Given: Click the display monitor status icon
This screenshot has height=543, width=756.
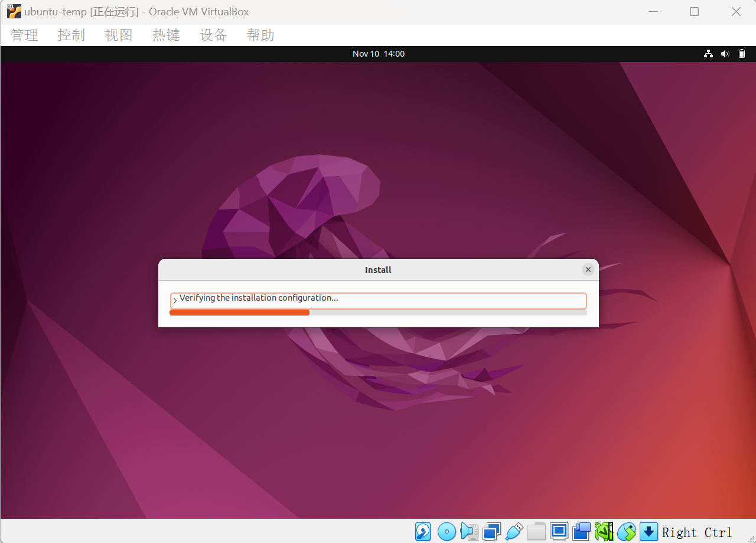Looking at the screenshot, I should pos(559,532).
